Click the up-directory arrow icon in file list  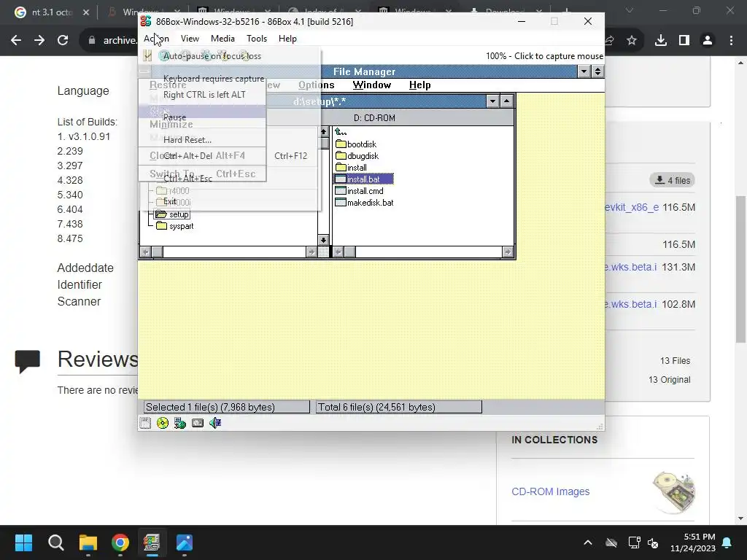341,132
